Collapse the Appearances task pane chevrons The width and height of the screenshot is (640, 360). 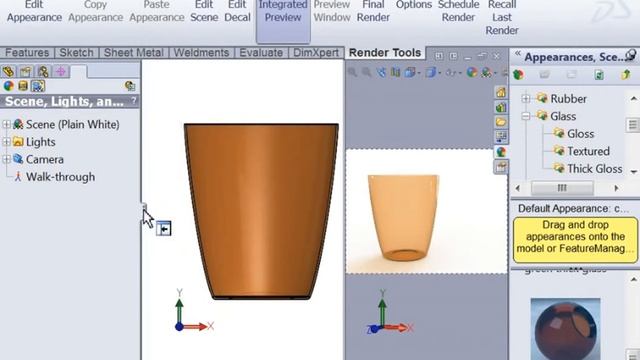[518, 53]
